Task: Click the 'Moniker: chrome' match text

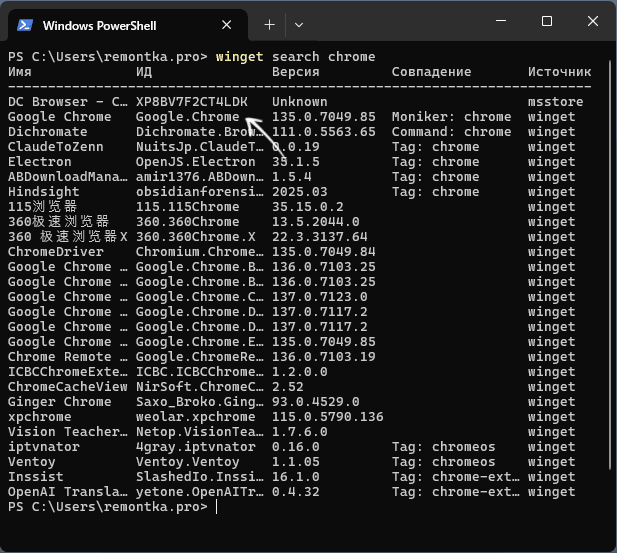Action: (x=451, y=117)
